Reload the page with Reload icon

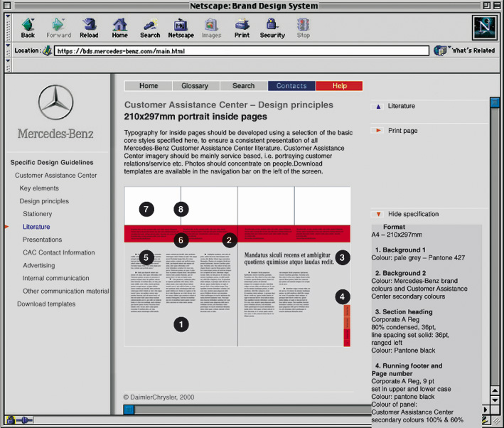(89, 24)
